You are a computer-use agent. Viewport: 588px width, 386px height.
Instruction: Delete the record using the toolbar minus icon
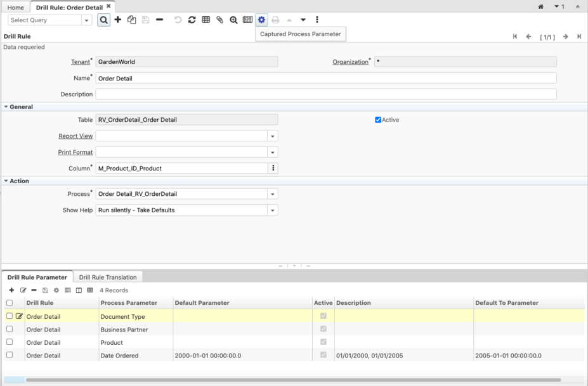(159, 20)
